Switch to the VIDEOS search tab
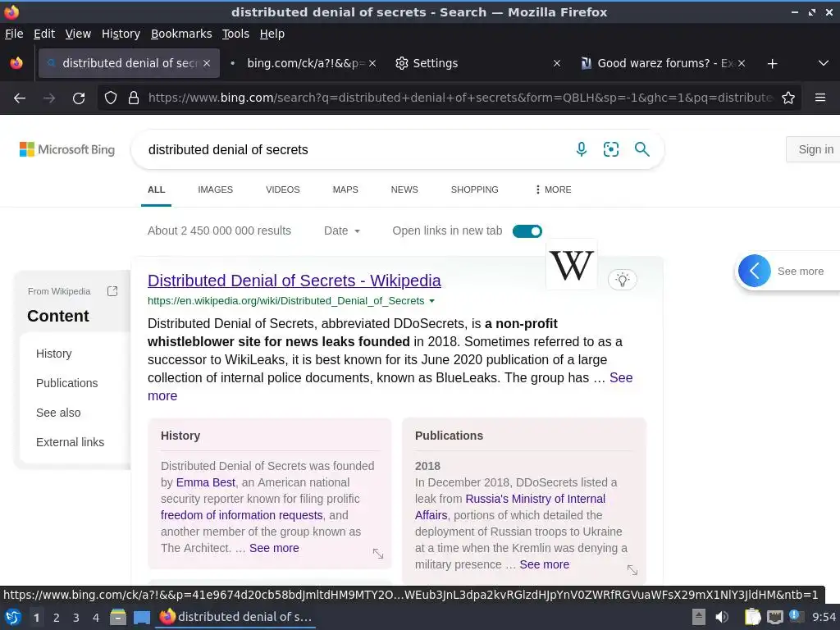This screenshot has height=630, width=840. (283, 189)
